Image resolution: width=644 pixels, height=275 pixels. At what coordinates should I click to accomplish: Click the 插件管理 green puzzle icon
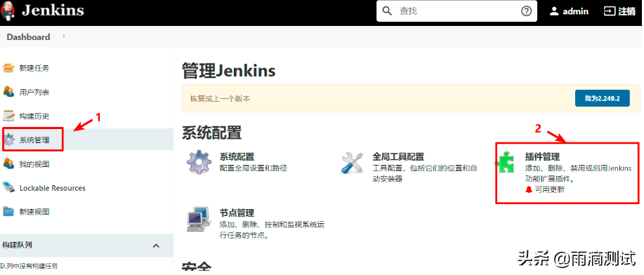point(506,162)
